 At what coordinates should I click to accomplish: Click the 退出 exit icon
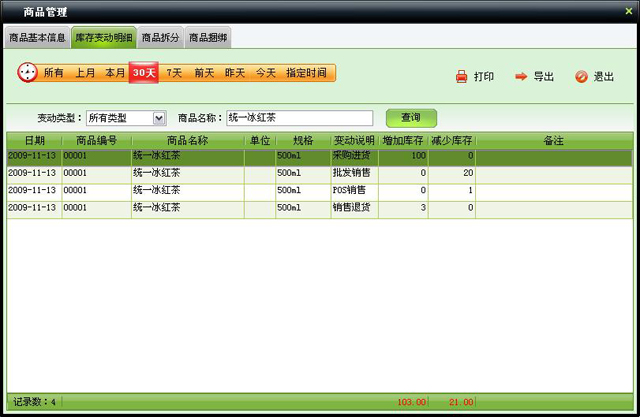pos(581,77)
